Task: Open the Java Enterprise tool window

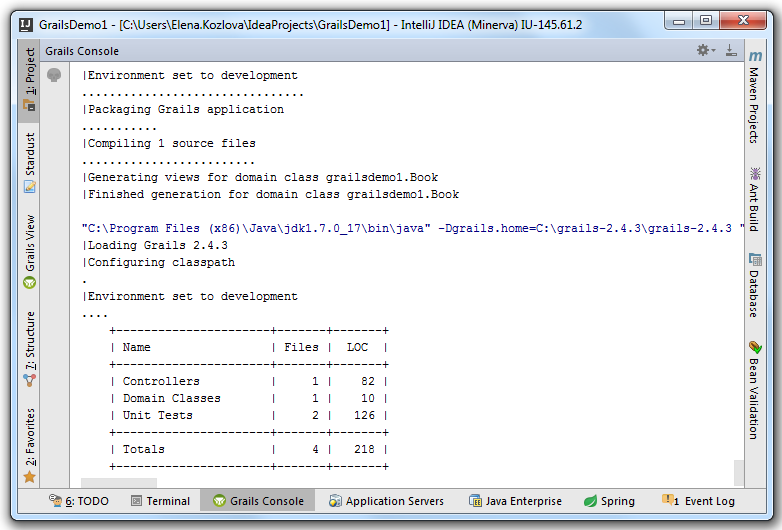Action: click(516, 501)
